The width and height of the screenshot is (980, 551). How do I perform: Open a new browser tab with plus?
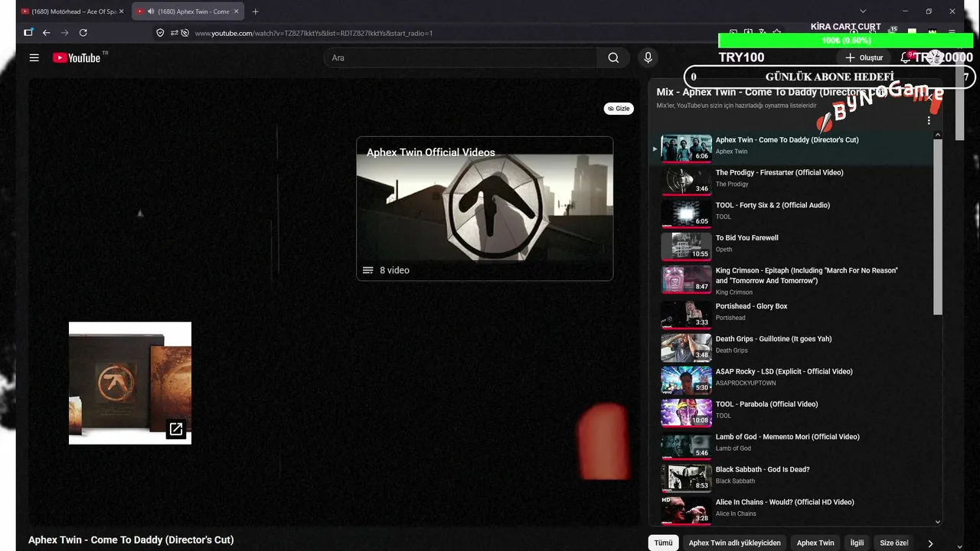(x=256, y=11)
